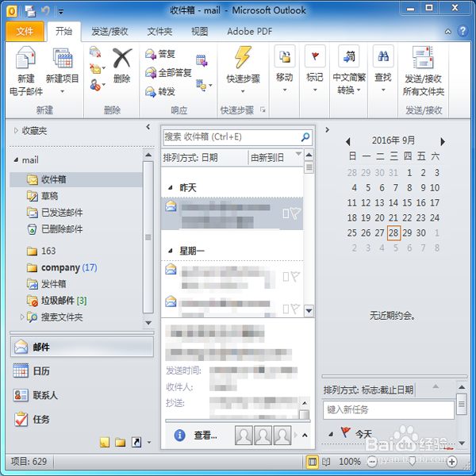Switch to the Home (开始) tab
The width and height of the screenshot is (476, 476).
[63, 31]
